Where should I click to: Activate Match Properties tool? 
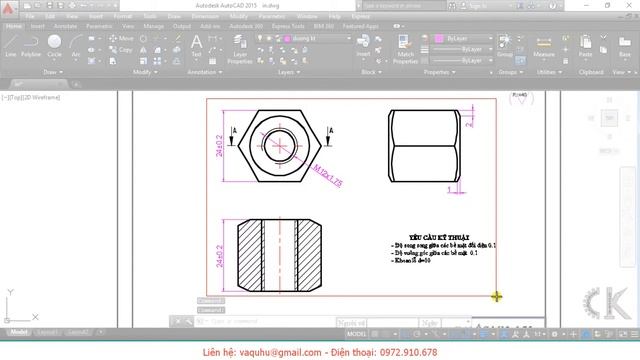pyautogui.click(x=405, y=49)
